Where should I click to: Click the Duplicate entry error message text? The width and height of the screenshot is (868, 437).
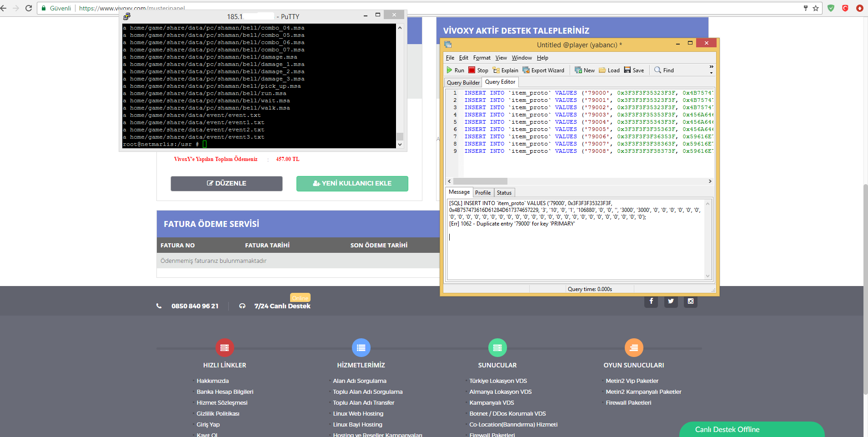point(512,224)
